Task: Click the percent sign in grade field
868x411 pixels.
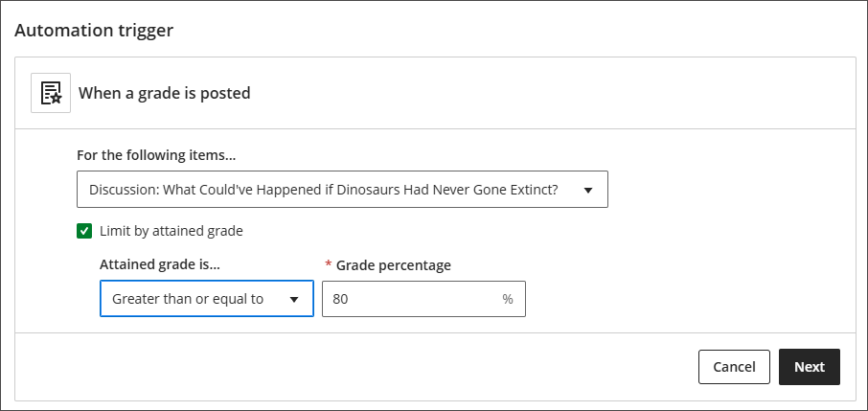Action: coord(508,299)
